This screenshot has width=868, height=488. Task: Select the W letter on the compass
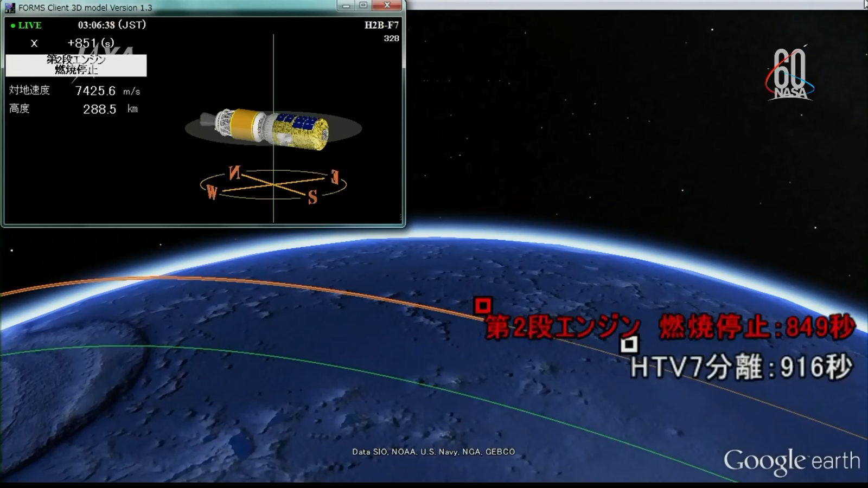click(212, 192)
